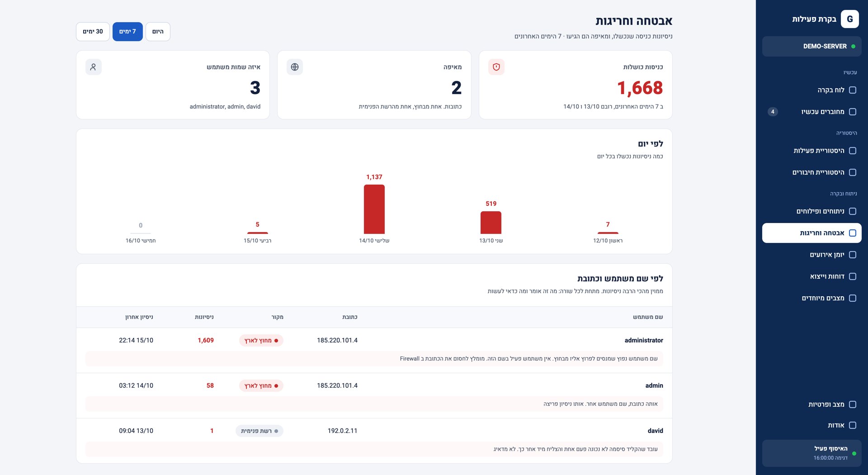Click the ניסיון אחרון column header
The height and width of the screenshot is (475, 868).
(139, 317)
